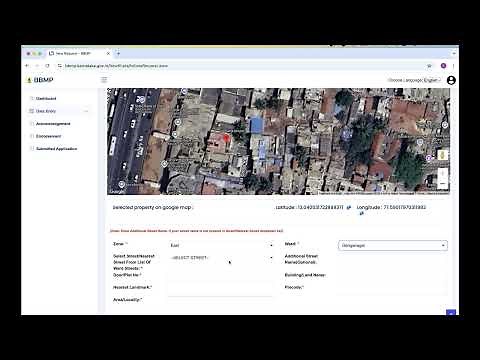This screenshot has width=480, height=360.
Task: Open a new browser tab
Action: [x=118, y=53]
